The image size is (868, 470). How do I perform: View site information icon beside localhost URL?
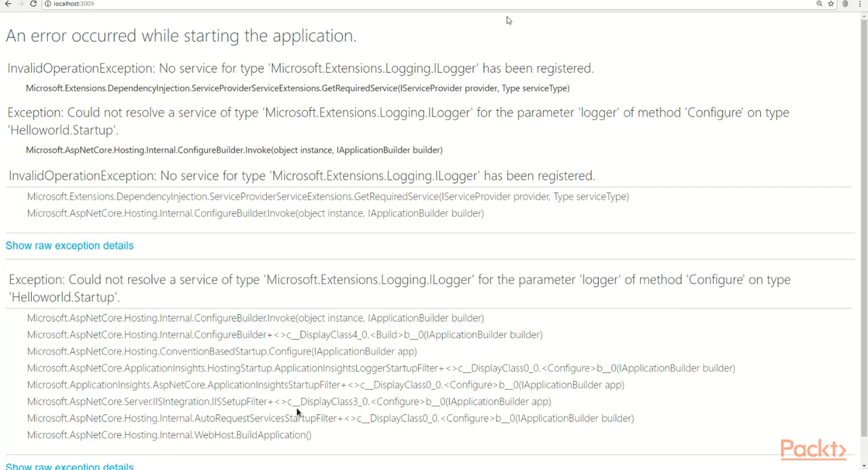[48, 4]
